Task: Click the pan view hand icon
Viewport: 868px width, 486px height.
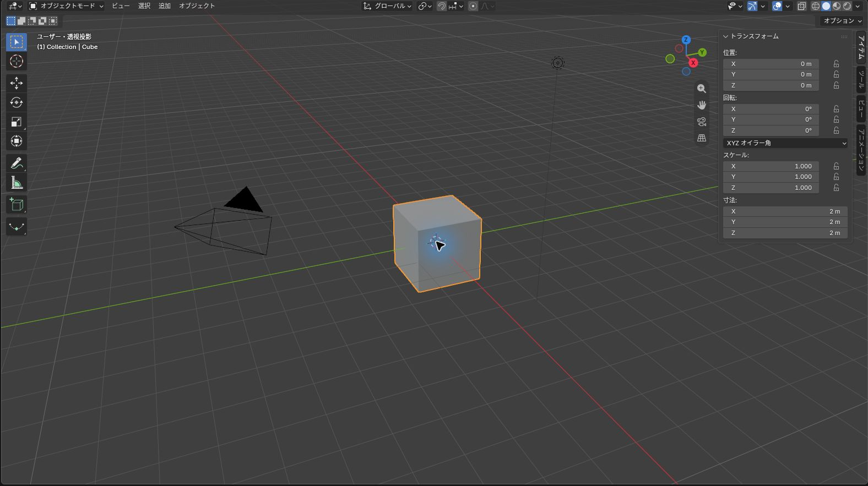Action: pyautogui.click(x=701, y=105)
